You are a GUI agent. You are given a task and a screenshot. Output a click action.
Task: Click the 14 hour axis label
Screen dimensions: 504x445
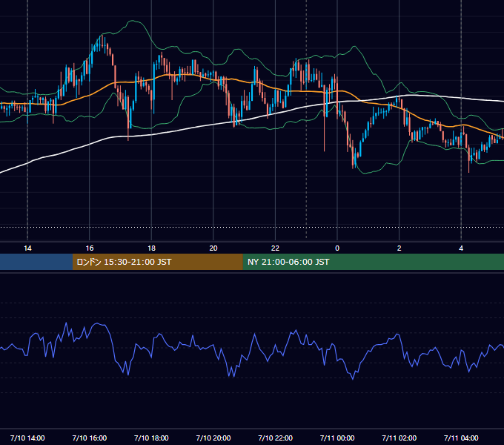click(x=27, y=248)
